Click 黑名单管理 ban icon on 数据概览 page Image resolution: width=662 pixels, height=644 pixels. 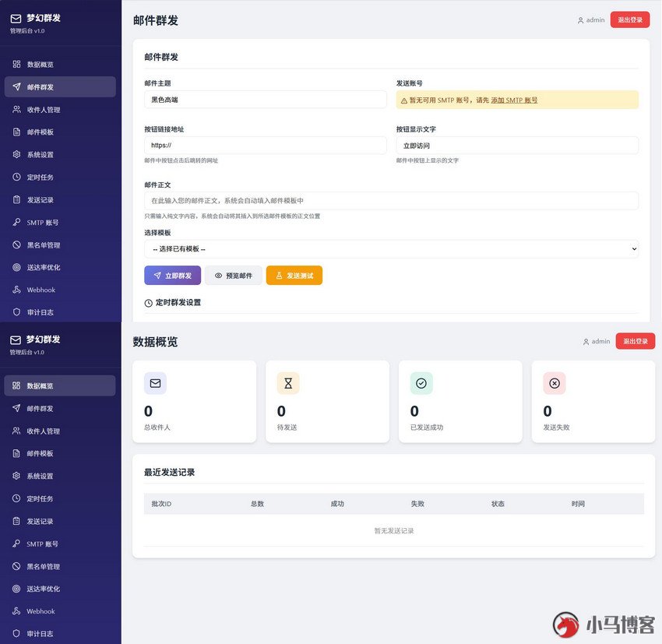(16, 566)
